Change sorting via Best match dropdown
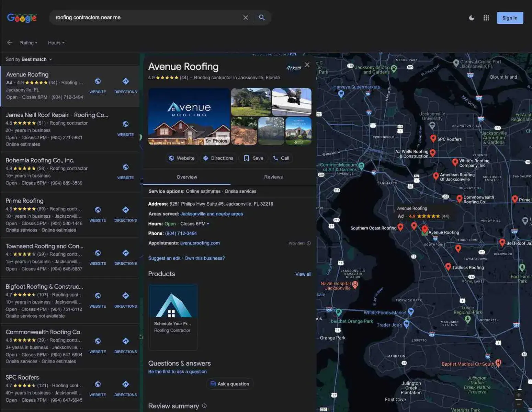Screen dimensions: 532x412 click(x=37, y=59)
